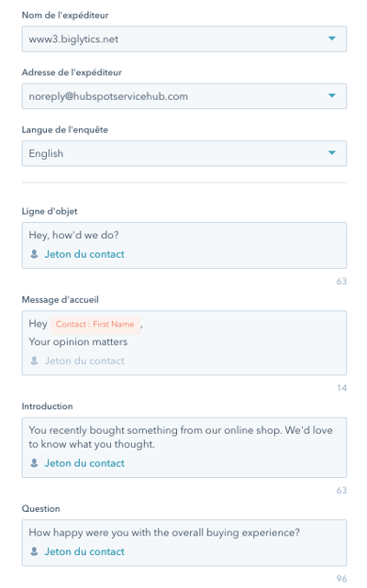Click Jeton du contact link in Question
This screenshot has height=588, width=367.
point(84,551)
